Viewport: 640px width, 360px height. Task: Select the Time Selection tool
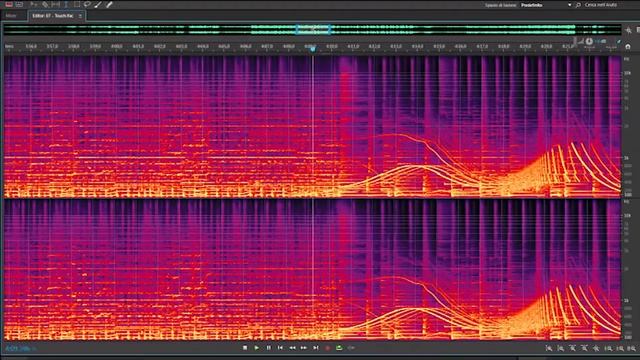(x=66, y=4)
